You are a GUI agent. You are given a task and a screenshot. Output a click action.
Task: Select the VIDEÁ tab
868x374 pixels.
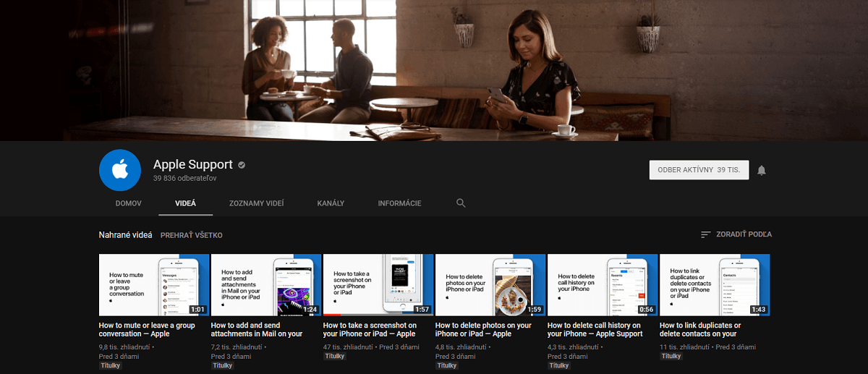click(186, 203)
